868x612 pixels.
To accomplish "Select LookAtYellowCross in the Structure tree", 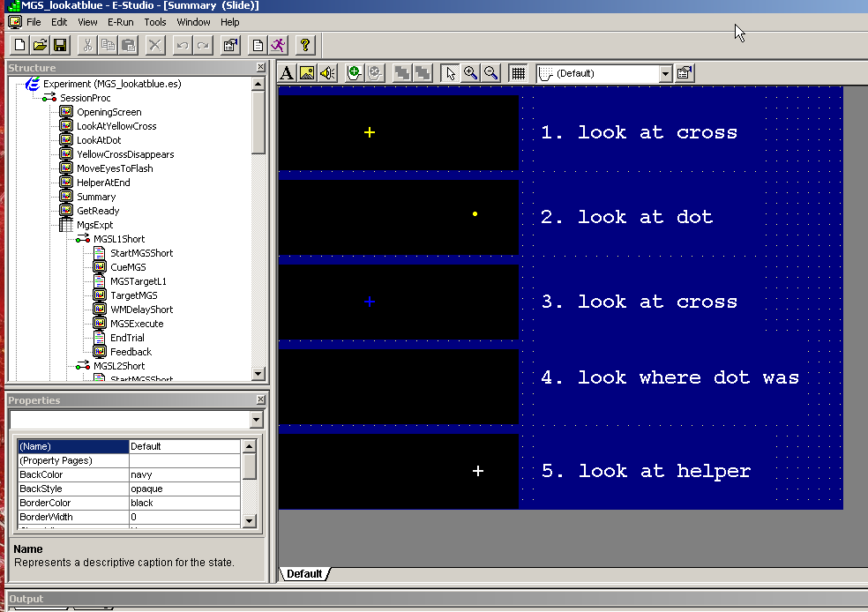I will click(116, 126).
